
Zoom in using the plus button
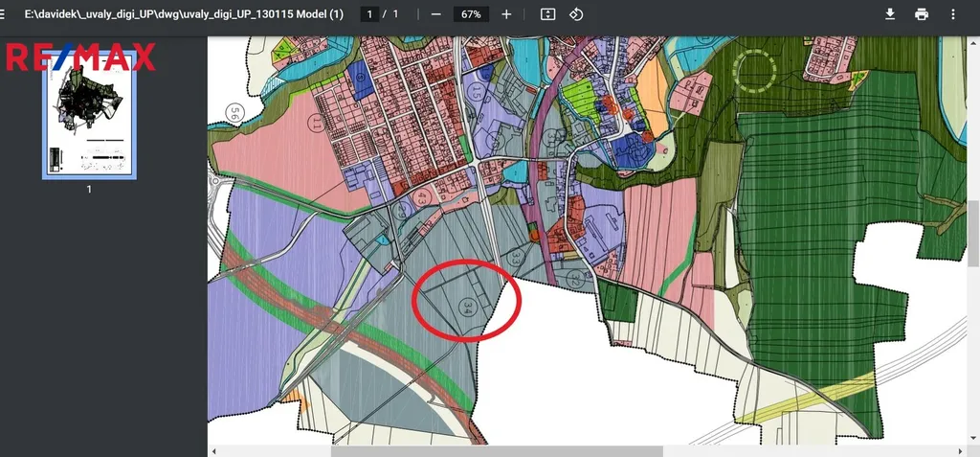(x=506, y=14)
